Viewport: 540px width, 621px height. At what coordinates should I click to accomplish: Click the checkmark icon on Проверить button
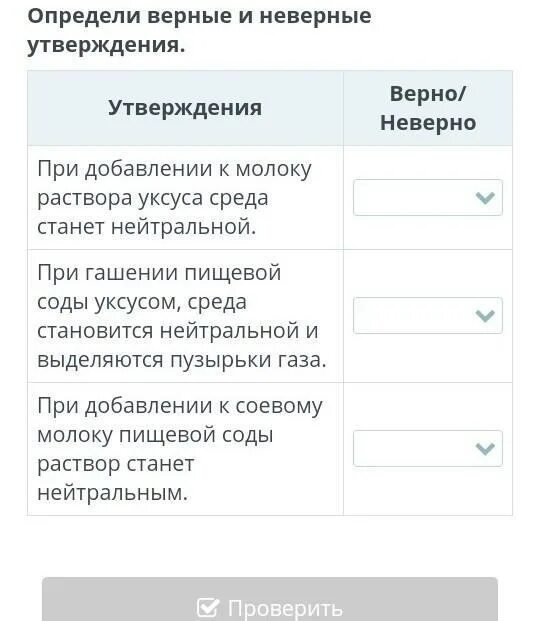[208, 608]
